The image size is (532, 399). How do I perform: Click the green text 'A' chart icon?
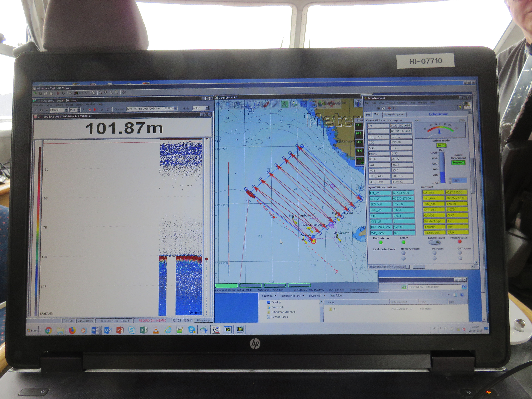(x=284, y=104)
